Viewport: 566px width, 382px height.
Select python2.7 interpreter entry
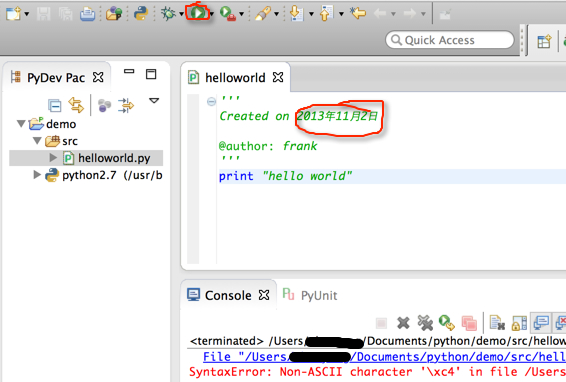click(x=112, y=175)
